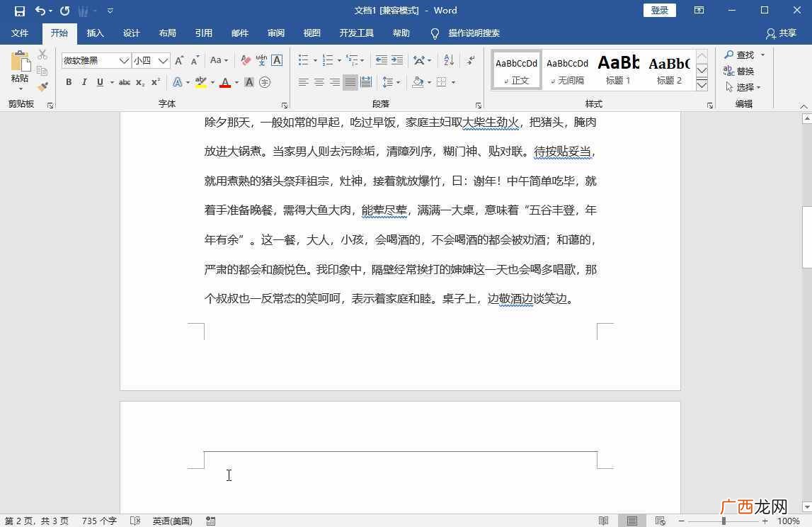Open font name dropdown 微软雅黑
The height and width of the screenshot is (527, 812).
pyautogui.click(x=124, y=61)
